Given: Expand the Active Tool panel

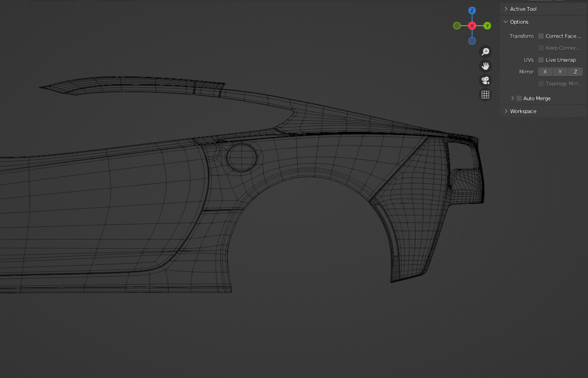Looking at the screenshot, I should coord(506,9).
